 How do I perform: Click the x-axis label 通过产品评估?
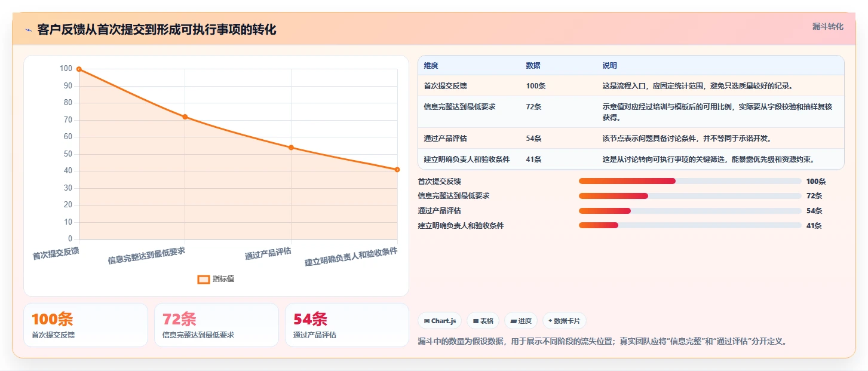tap(268, 254)
